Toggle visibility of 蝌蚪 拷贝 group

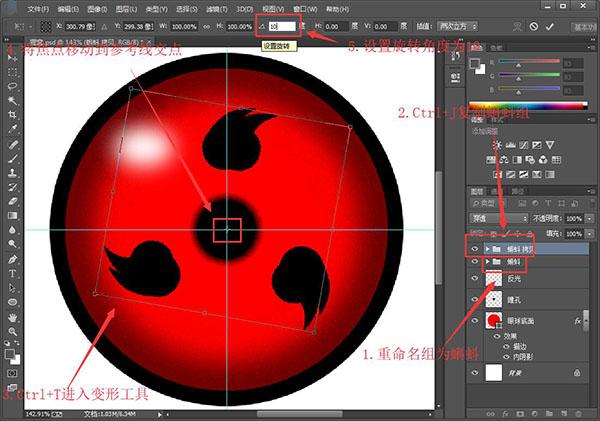(x=475, y=249)
